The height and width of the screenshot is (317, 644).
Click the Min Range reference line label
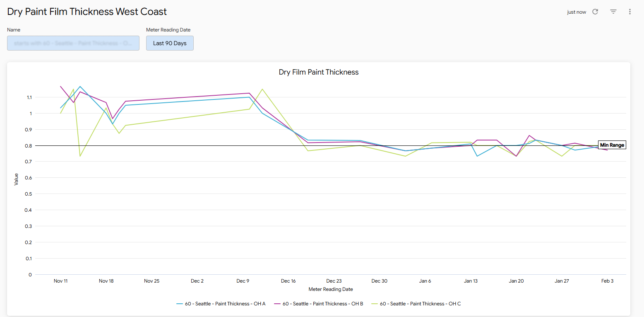click(x=612, y=145)
